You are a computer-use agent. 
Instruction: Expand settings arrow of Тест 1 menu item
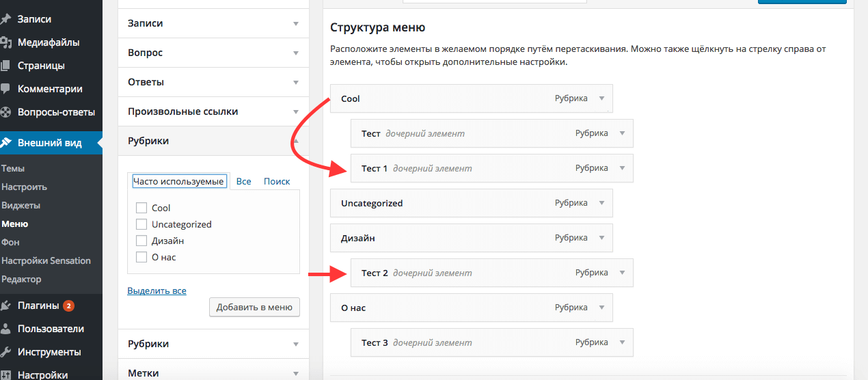(622, 168)
